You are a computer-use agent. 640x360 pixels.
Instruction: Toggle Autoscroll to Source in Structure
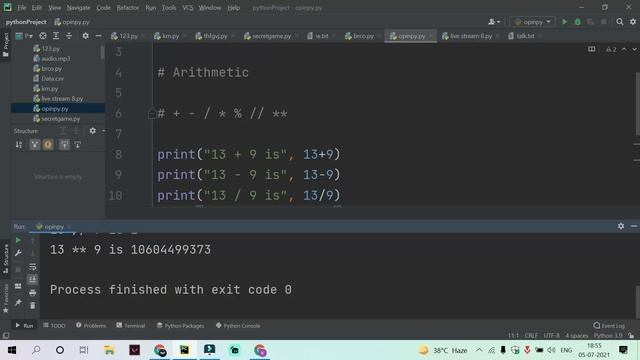click(64, 144)
